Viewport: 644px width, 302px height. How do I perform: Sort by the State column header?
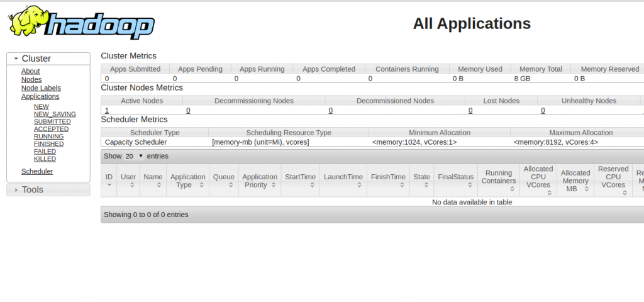pos(421,181)
